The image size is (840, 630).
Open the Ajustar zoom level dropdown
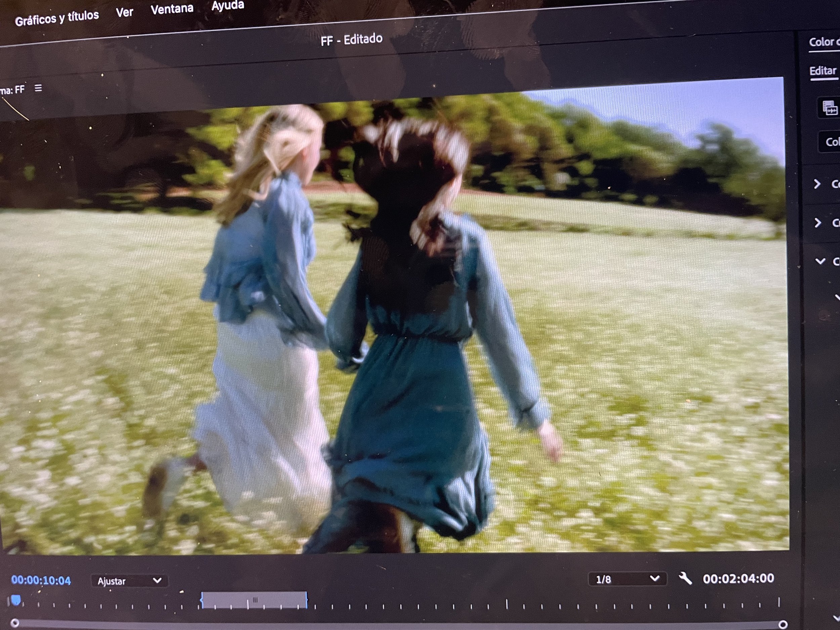point(129,581)
